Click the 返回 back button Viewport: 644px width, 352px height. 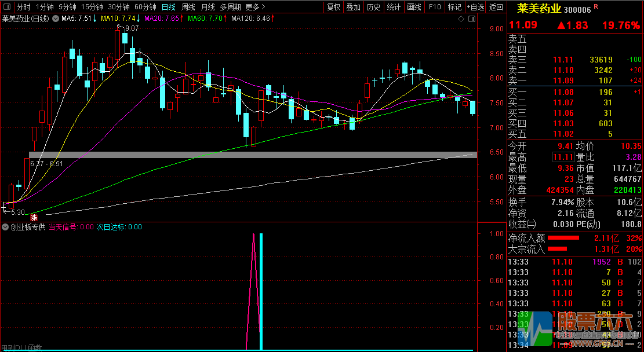coord(496,7)
